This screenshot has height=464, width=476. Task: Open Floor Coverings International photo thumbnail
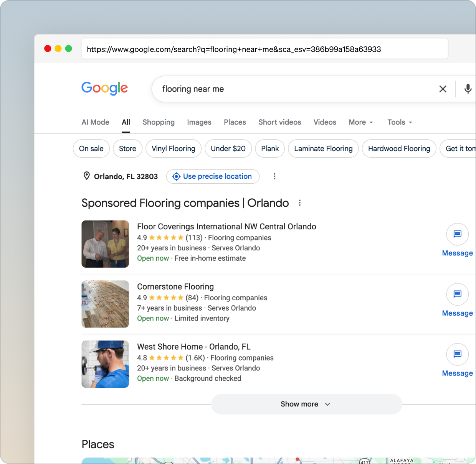coord(105,244)
